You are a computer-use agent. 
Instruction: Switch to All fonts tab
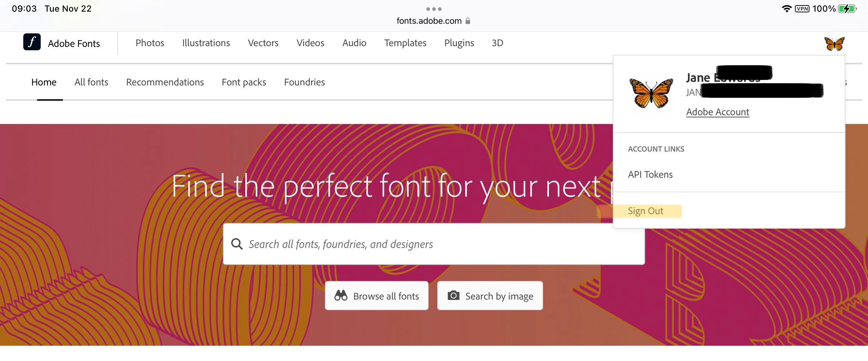point(91,82)
